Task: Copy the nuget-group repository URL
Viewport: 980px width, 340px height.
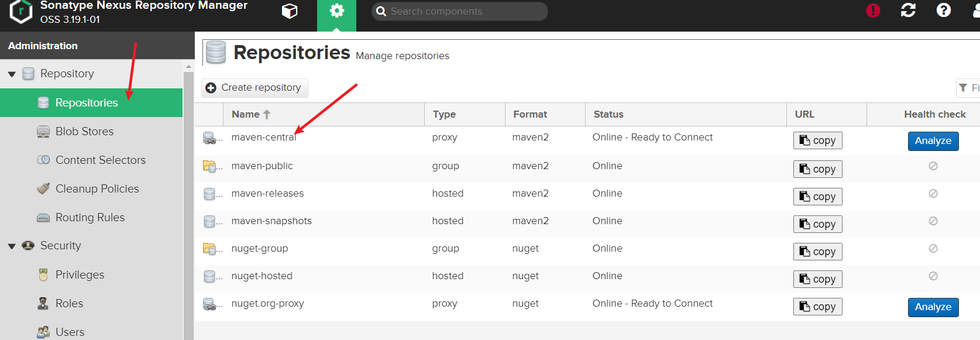Action: click(817, 252)
